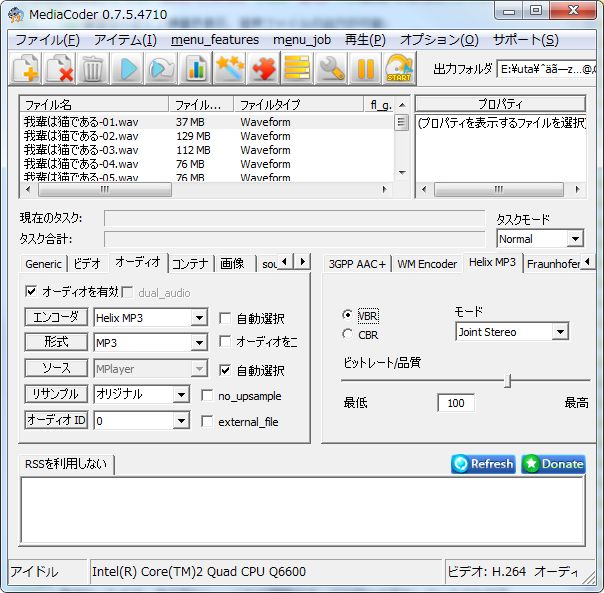Open the MPlayer source dropdown
This screenshot has width=604, height=593.
199,369
